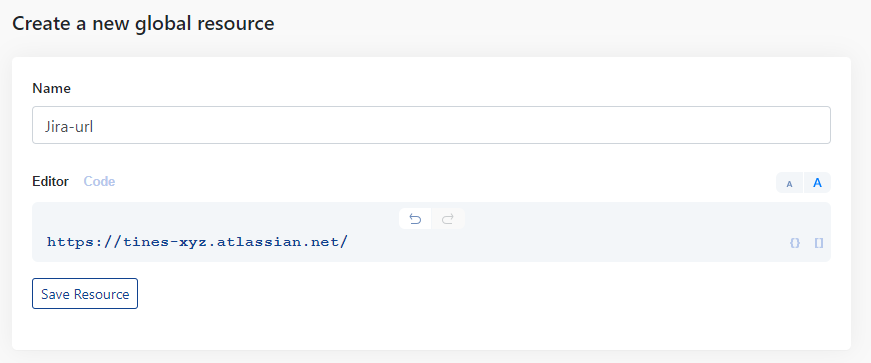Focus the Name input field
Viewport: 871px width, 363px height.
pos(431,125)
